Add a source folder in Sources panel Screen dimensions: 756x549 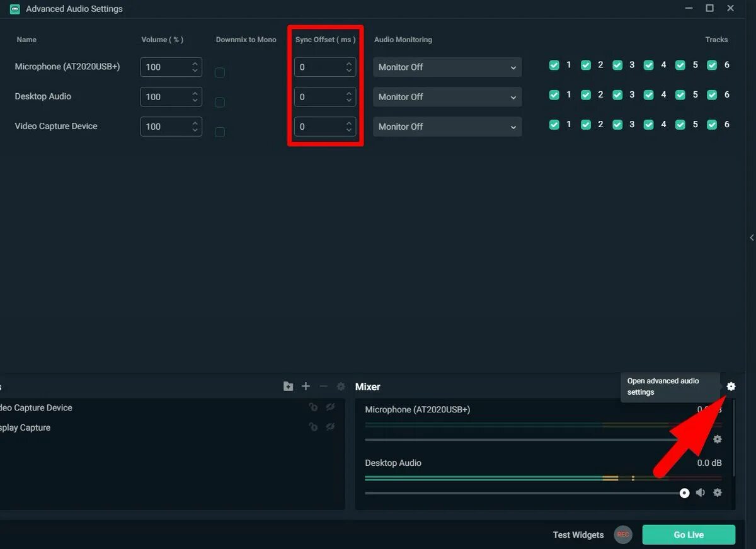click(x=288, y=387)
